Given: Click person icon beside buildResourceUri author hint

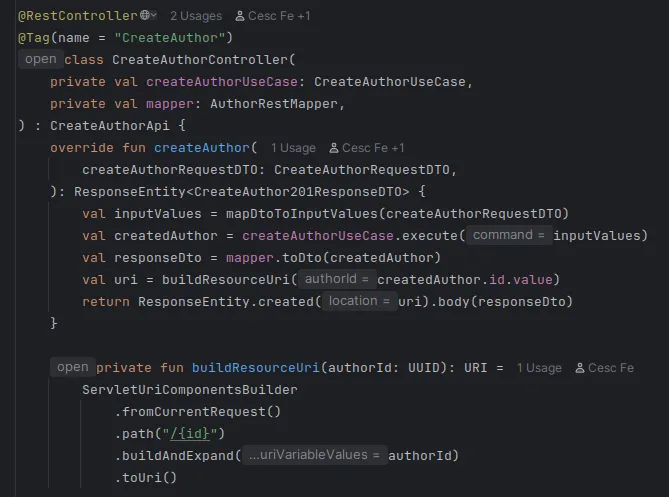Looking at the screenshot, I should tap(580, 368).
